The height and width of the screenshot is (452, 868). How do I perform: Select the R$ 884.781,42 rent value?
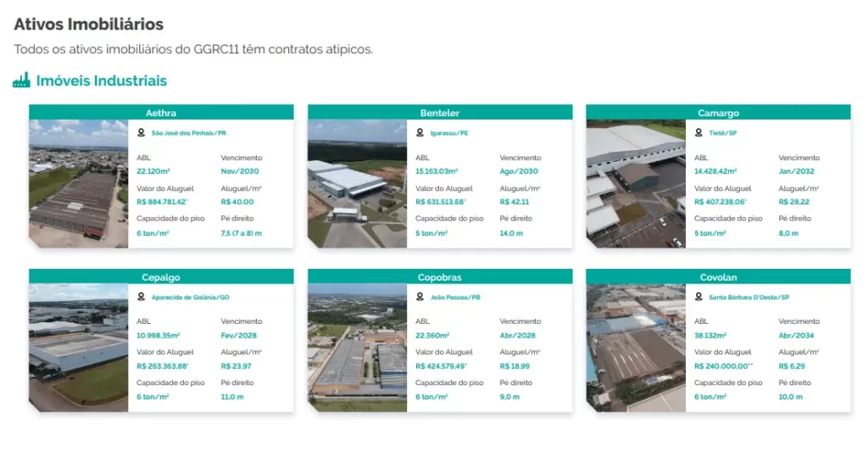click(x=162, y=202)
